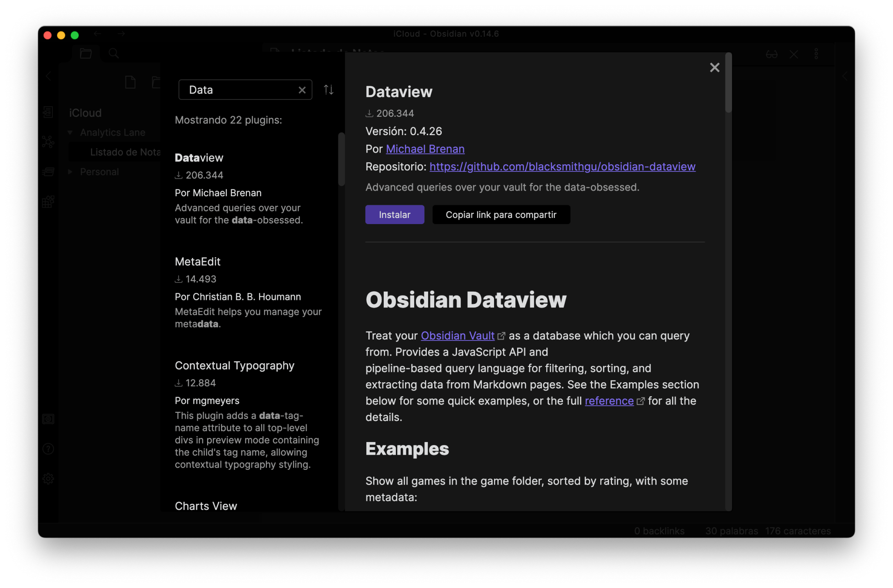Expand the Personal folder

click(71, 172)
